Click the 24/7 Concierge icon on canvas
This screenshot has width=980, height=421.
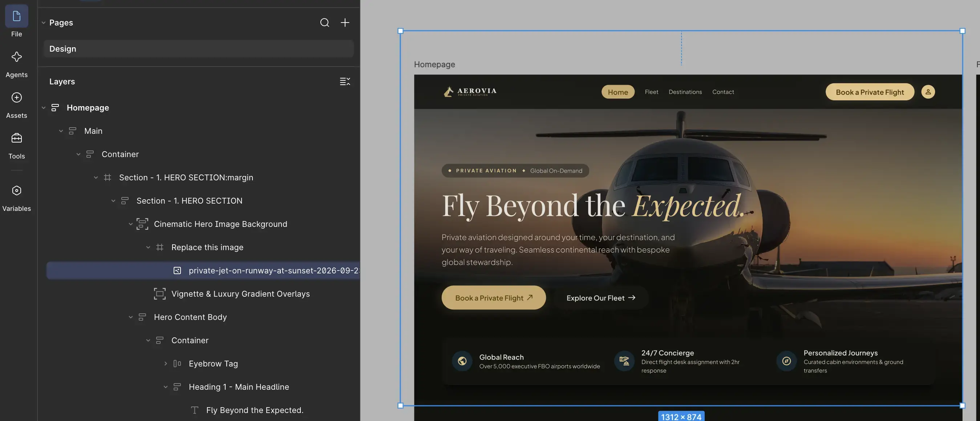click(x=624, y=361)
